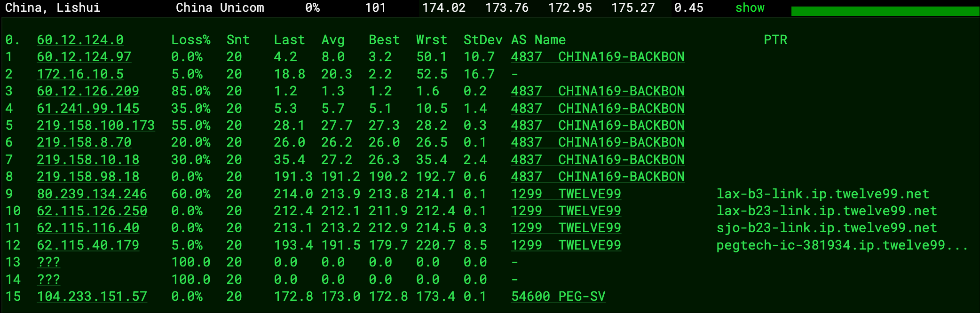Screen dimensions: 980x313
Task: Select the 0.45 value in top row
Action: click(689, 8)
